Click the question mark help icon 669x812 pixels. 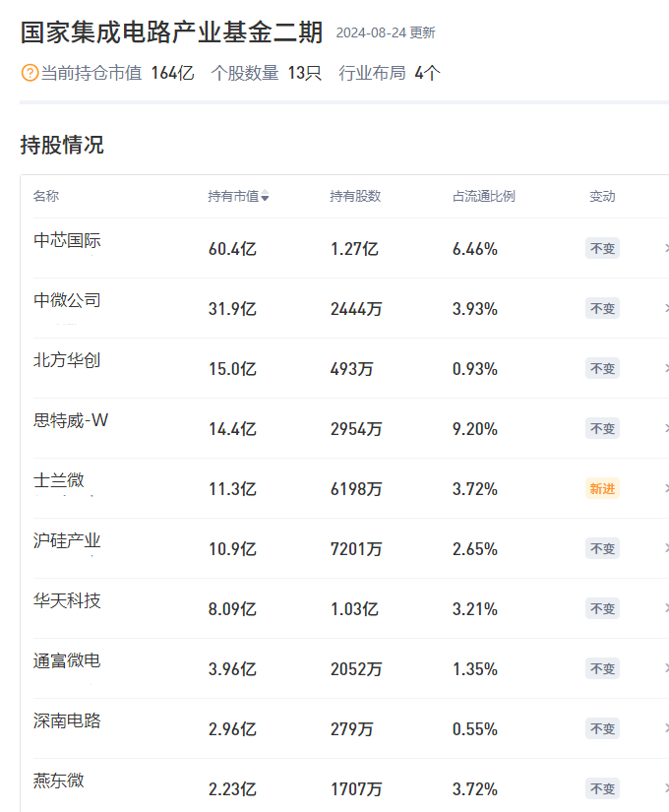30,74
